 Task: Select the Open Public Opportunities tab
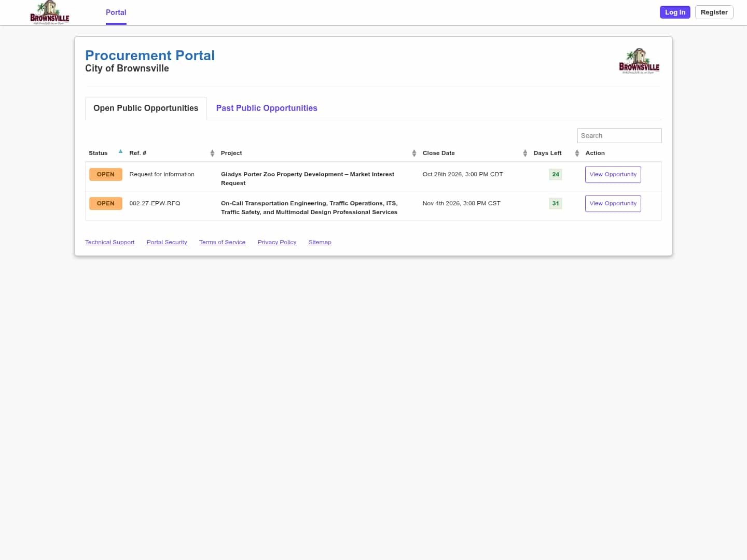146,108
